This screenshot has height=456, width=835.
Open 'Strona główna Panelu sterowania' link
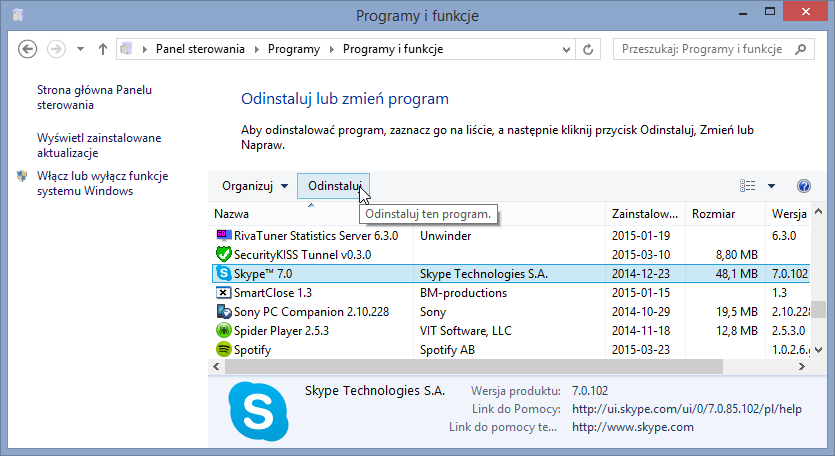click(94, 97)
